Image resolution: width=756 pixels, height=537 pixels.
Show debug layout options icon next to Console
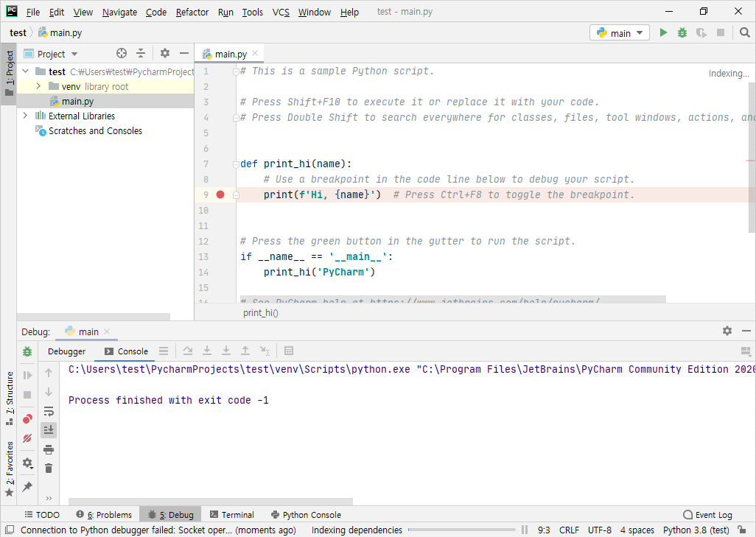[164, 351]
